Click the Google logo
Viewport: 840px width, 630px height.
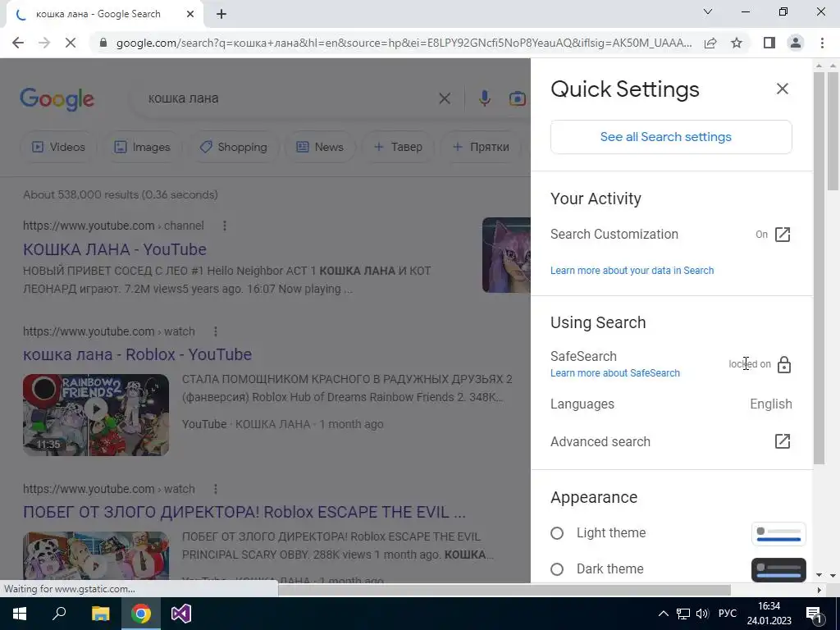57,99
